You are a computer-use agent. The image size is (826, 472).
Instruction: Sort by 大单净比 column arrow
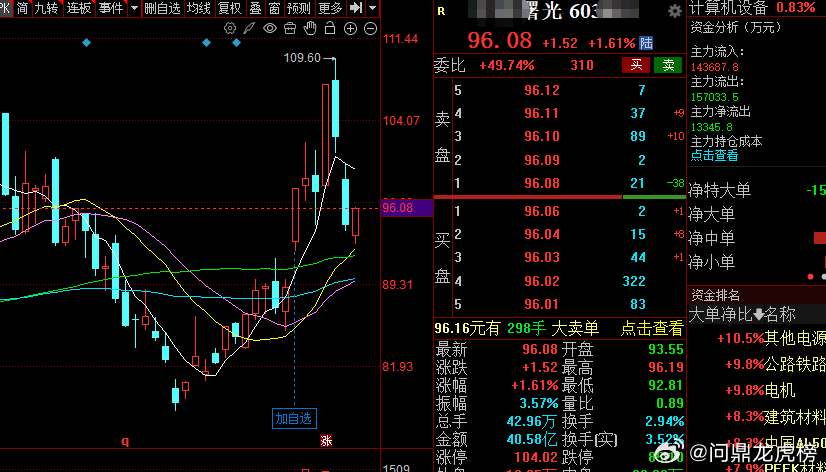[x=759, y=315]
